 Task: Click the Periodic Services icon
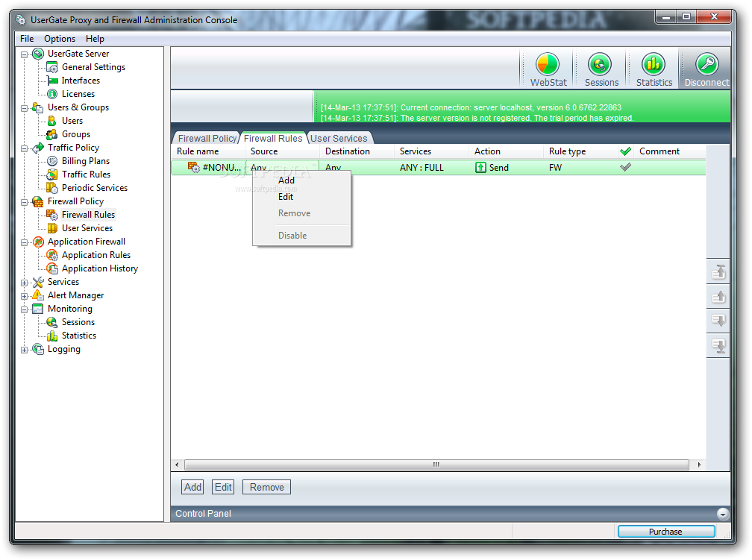(52, 188)
